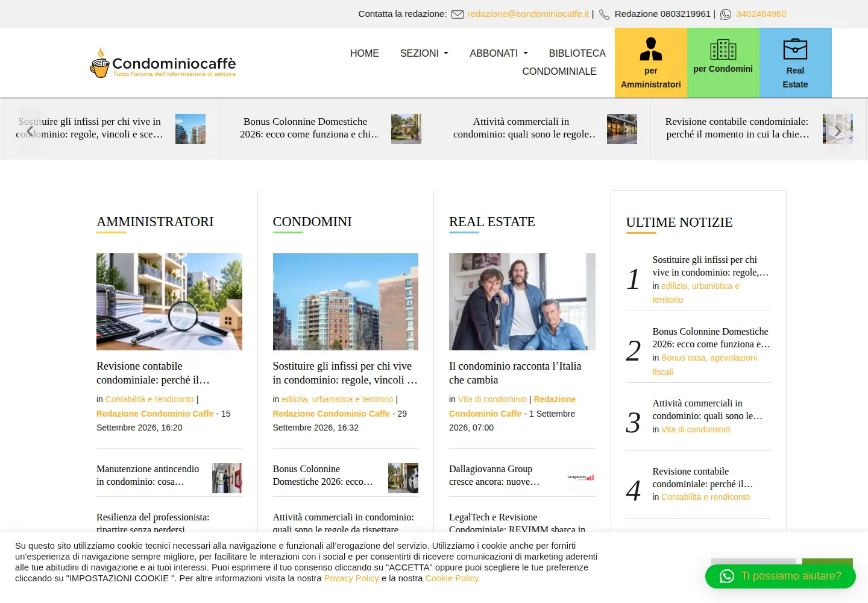Image resolution: width=868 pixels, height=603 pixels.
Task: Open 'Contabilità e rendiconto' category under Amministratori article
Action: pos(149,399)
